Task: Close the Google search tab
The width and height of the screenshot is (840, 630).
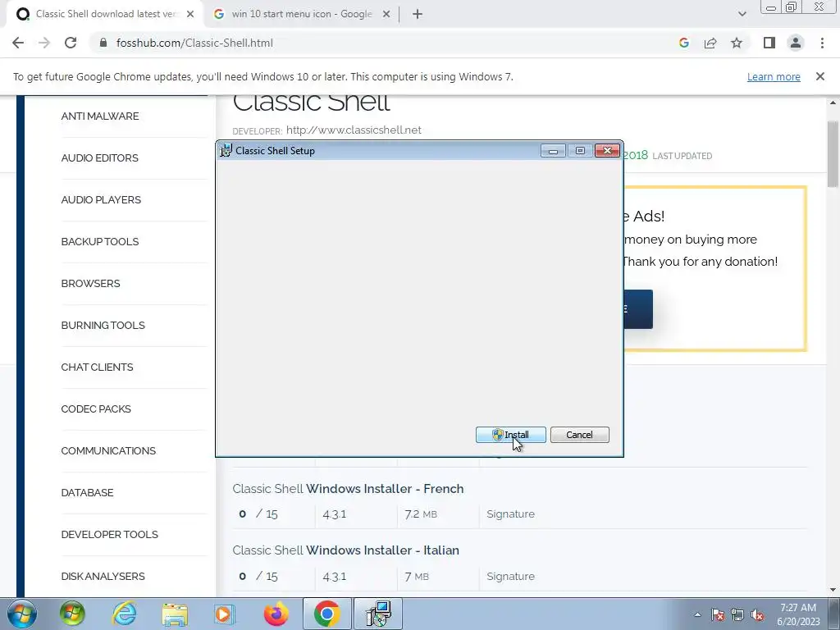Action: tap(386, 15)
